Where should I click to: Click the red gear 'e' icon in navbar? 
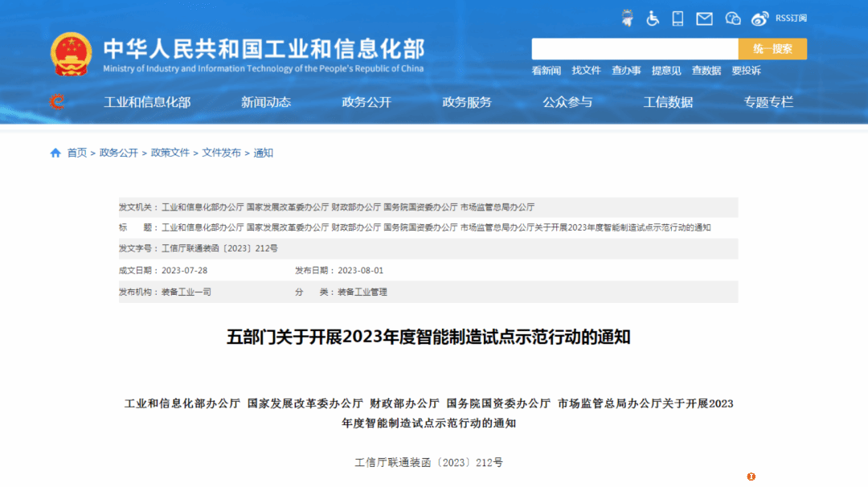pyautogui.click(x=57, y=102)
